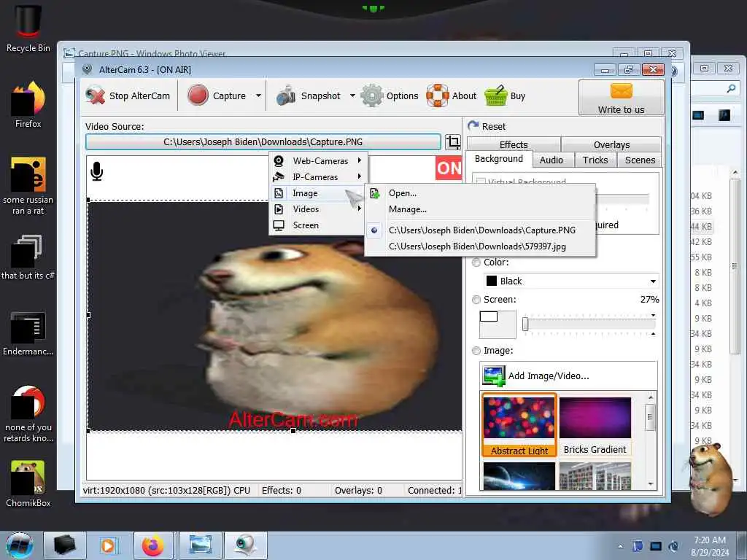Select the Image menu entry
Image resolution: width=747 pixels, height=560 pixels.
click(x=318, y=192)
